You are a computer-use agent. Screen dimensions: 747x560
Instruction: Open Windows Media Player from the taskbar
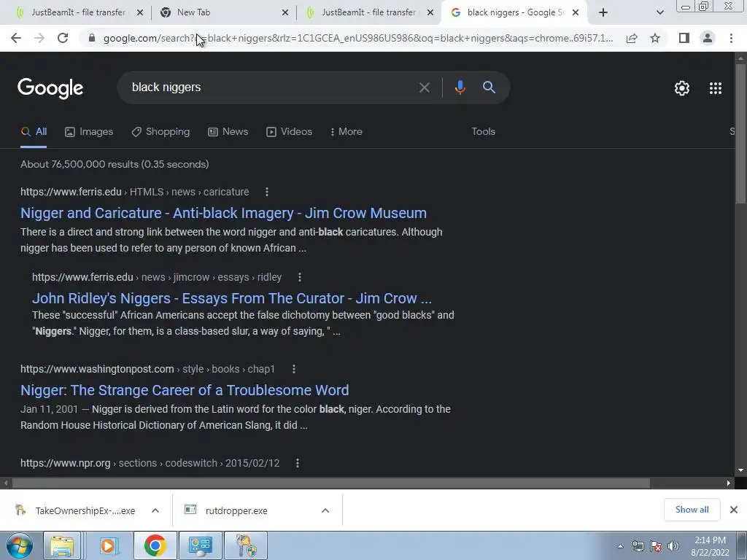108,545
